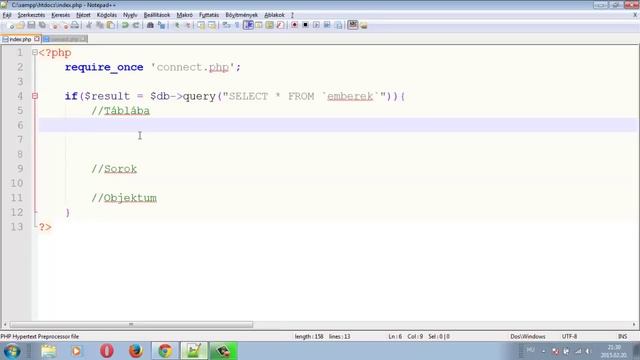
Task: Toggle Word Wrap toolbar icon
Action: point(226,25)
